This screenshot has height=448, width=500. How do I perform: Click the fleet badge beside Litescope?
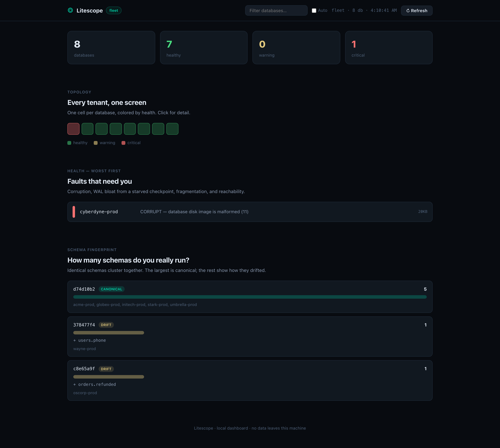tap(114, 11)
